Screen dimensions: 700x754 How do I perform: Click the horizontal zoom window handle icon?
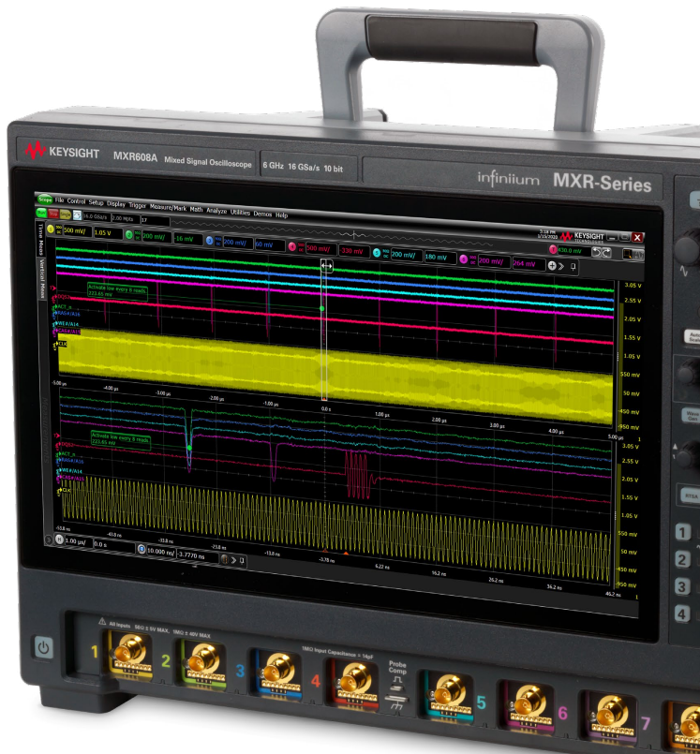pyautogui.click(x=327, y=266)
